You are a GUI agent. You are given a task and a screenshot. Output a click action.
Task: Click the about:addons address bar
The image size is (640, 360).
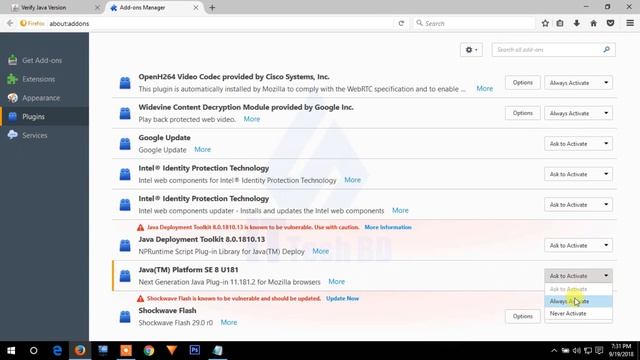click(220, 23)
